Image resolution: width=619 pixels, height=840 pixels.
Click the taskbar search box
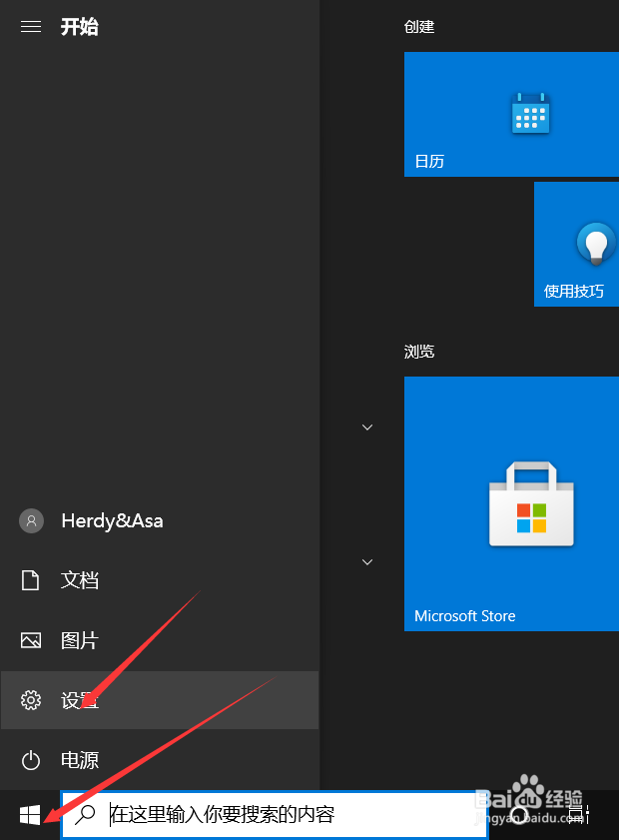pyautogui.click(x=275, y=814)
